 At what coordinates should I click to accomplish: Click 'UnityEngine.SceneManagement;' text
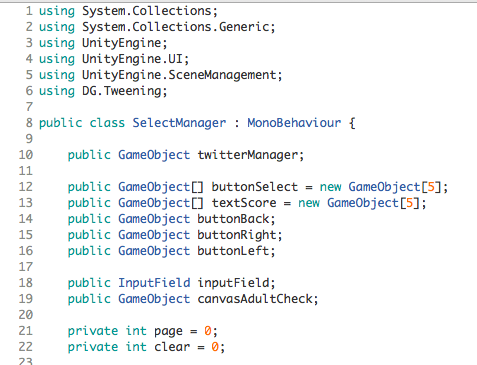click(182, 75)
